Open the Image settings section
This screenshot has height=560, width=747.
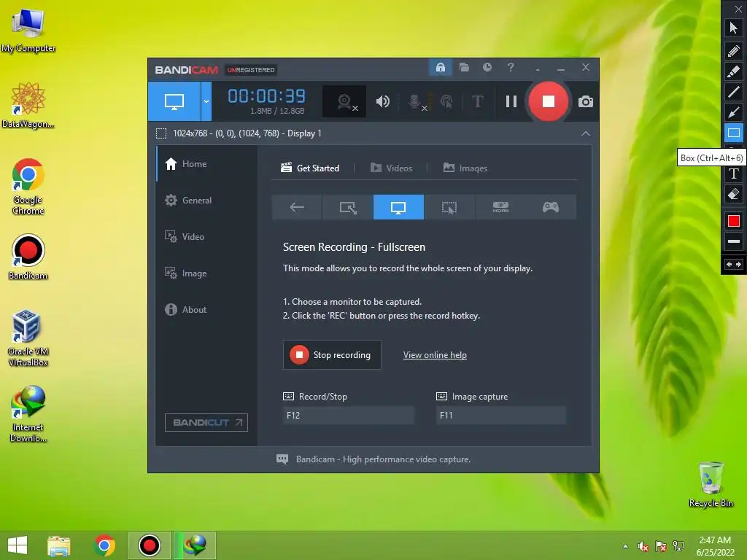(x=206, y=273)
